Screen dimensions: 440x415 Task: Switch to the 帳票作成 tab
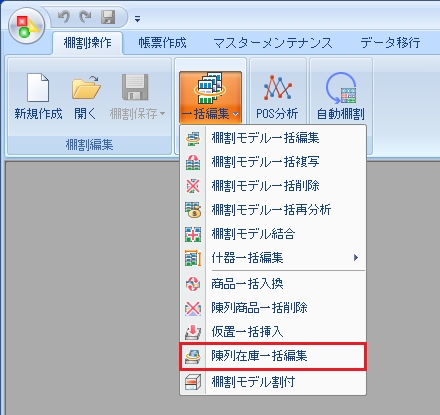click(x=162, y=43)
